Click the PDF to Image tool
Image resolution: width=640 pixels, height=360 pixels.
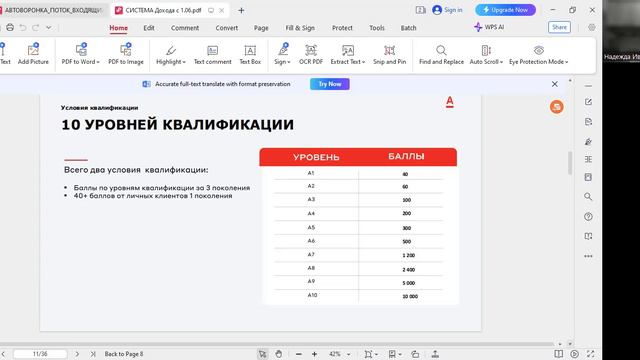click(126, 54)
